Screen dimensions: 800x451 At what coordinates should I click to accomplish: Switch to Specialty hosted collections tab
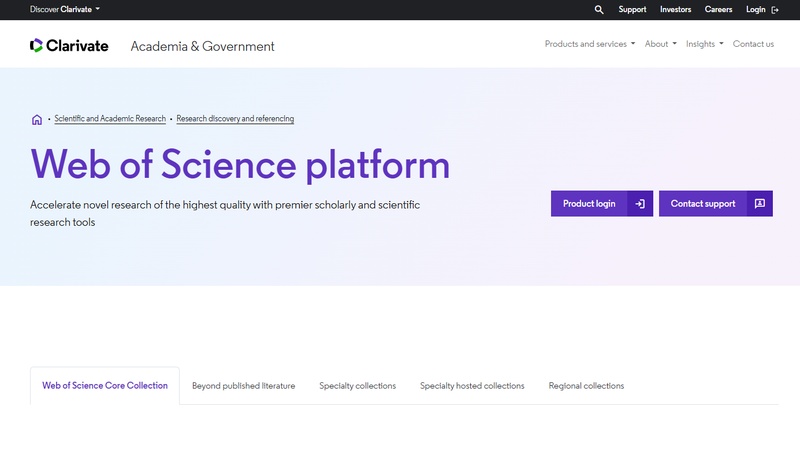point(472,386)
